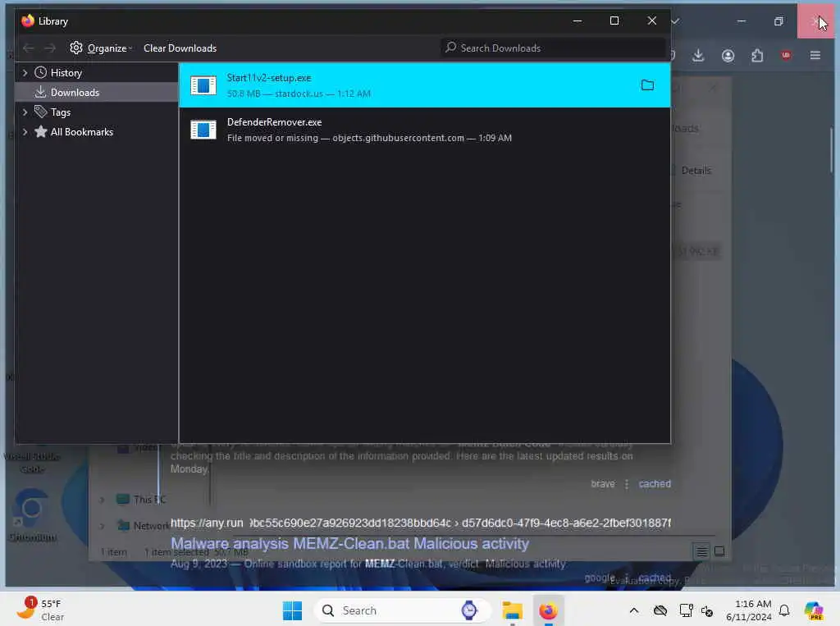Click the DefenderRemover.exe file icon
This screenshot has width=840, height=626.
tap(203, 130)
